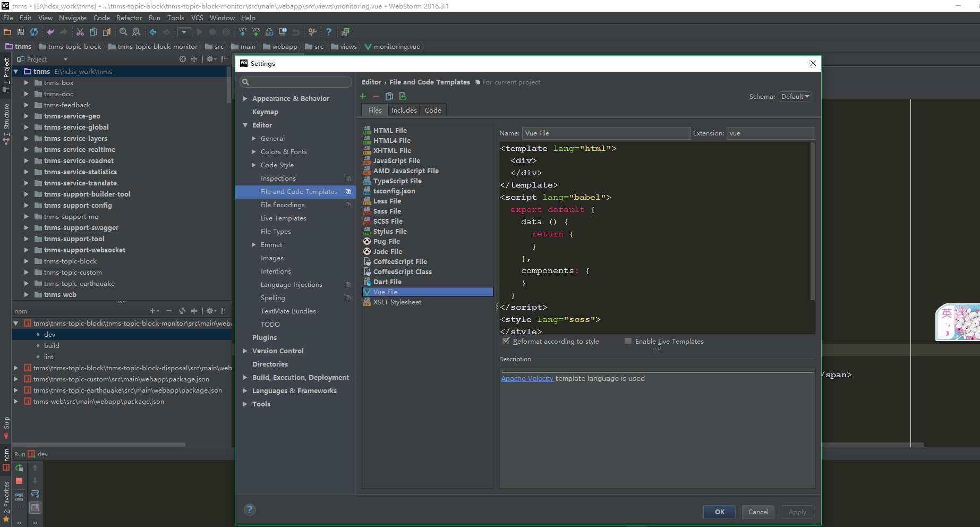Click the Back navigation arrow icon

(153, 32)
